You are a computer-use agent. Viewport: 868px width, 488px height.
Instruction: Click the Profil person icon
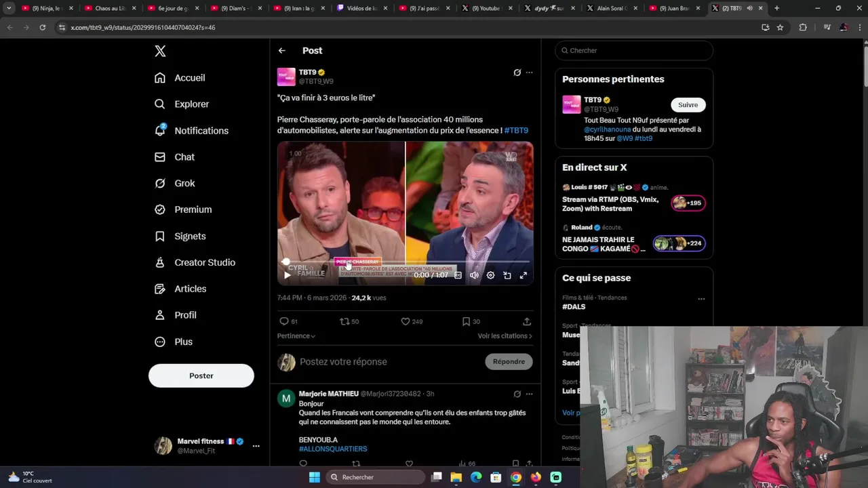click(x=160, y=316)
